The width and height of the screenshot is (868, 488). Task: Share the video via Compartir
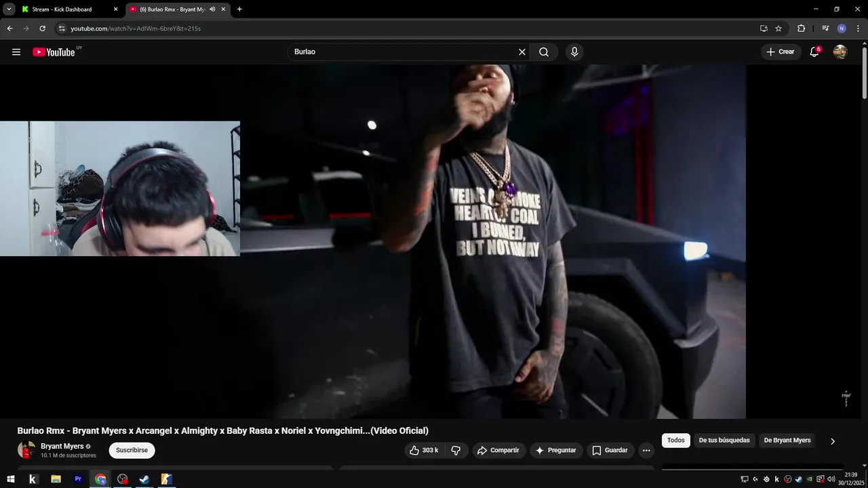point(498,450)
